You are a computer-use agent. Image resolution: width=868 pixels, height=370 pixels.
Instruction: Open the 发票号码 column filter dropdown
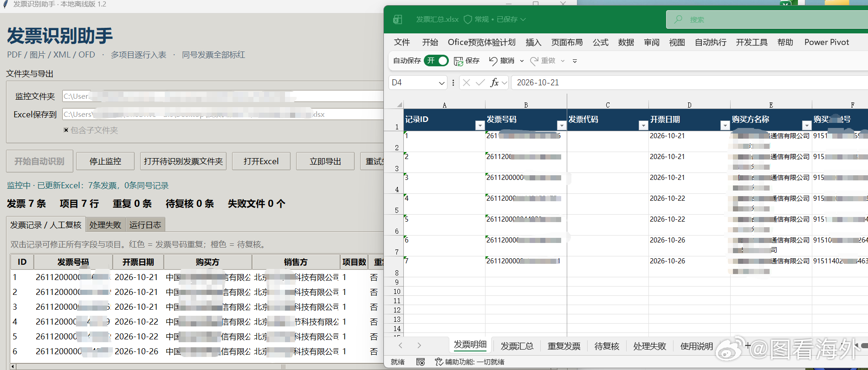click(562, 126)
